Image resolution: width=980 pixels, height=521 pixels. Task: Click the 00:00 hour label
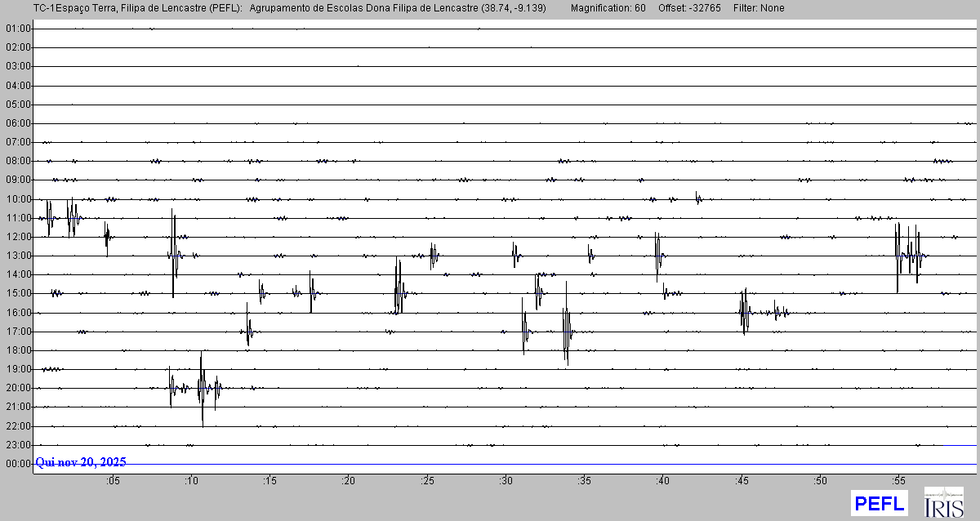coord(18,464)
